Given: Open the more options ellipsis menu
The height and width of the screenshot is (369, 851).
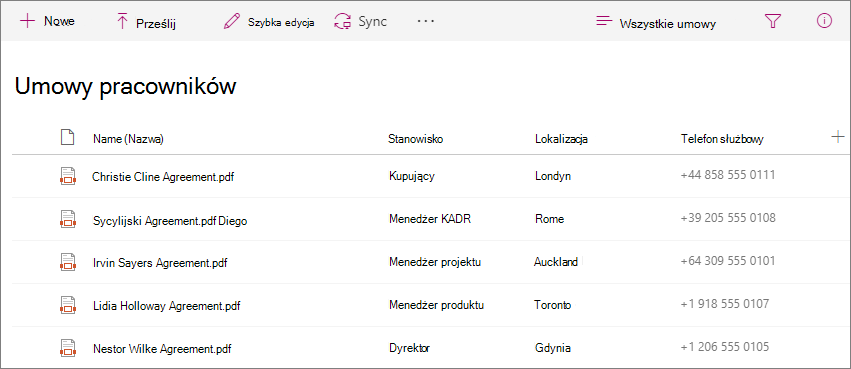Looking at the screenshot, I should [x=426, y=21].
